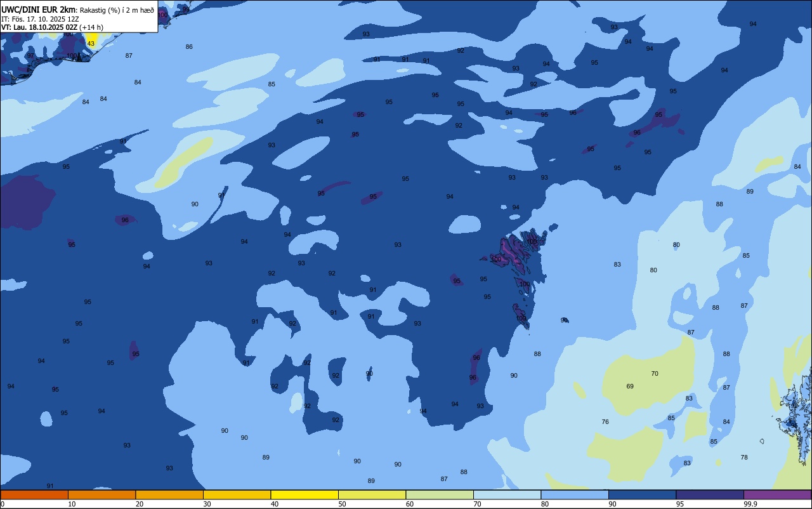812x509 pixels.
Task: Click the orange 10–20 legend swatch
Action: (x=101, y=494)
